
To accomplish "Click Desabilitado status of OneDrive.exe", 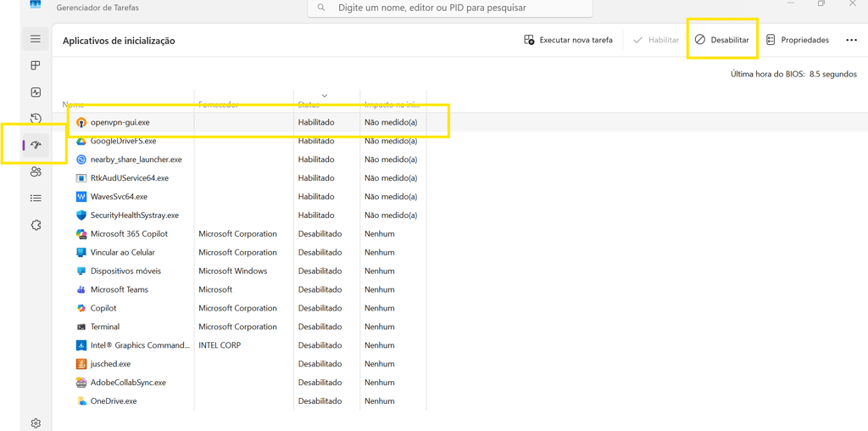I will pyautogui.click(x=320, y=401).
